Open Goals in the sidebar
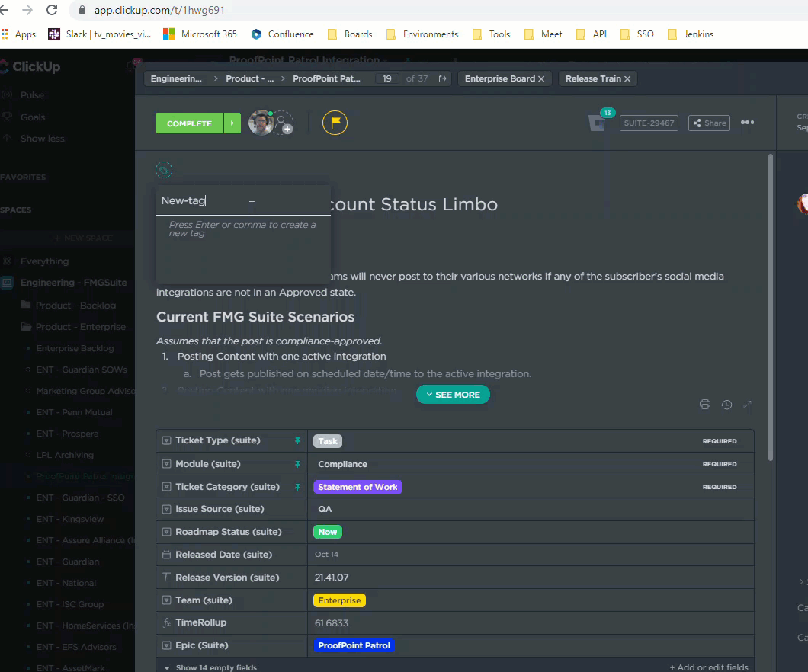Screen dimensions: 808x672 [33, 117]
